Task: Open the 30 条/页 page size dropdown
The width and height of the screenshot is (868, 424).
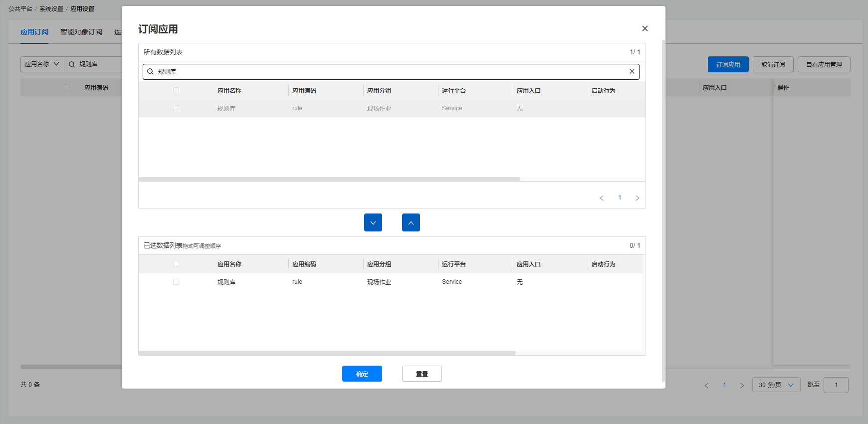Action: pos(776,385)
